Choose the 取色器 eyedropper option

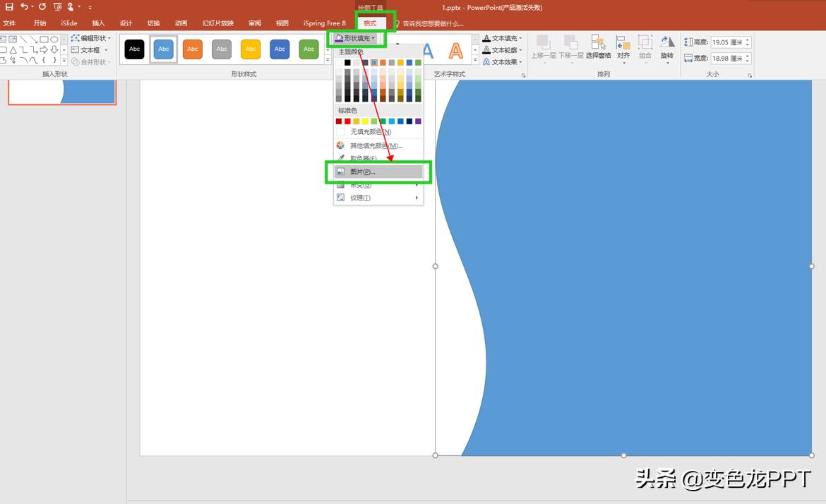(x=378, y=158)
